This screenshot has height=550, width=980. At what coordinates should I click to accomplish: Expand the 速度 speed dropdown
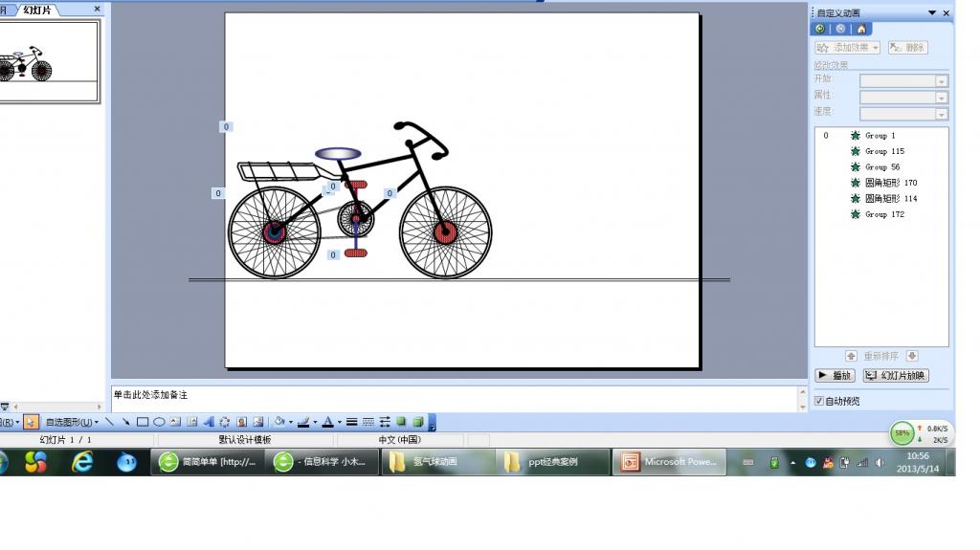pyautogui.click(x=942, y=114)
